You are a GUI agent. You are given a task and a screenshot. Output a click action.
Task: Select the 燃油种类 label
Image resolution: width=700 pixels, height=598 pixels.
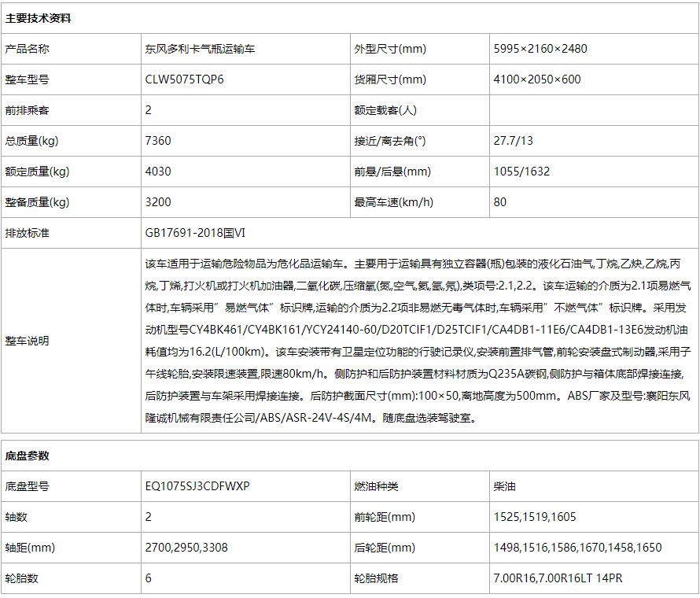376,486
